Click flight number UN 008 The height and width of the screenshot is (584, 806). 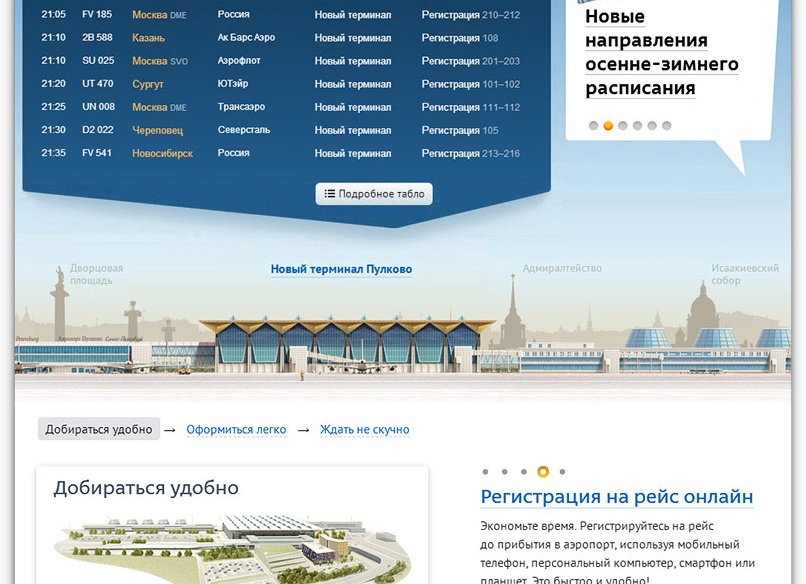[x=98, y=106]
